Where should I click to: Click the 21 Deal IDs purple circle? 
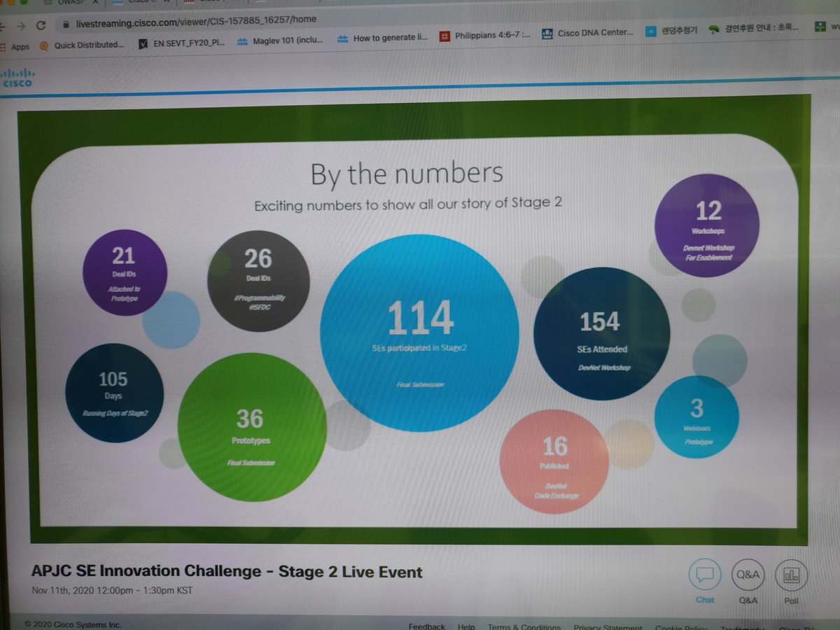(x=125, y=272)
